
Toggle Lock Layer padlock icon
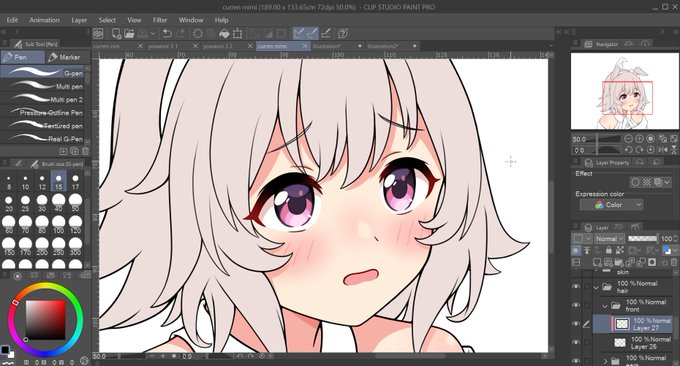tap(609, 250)
